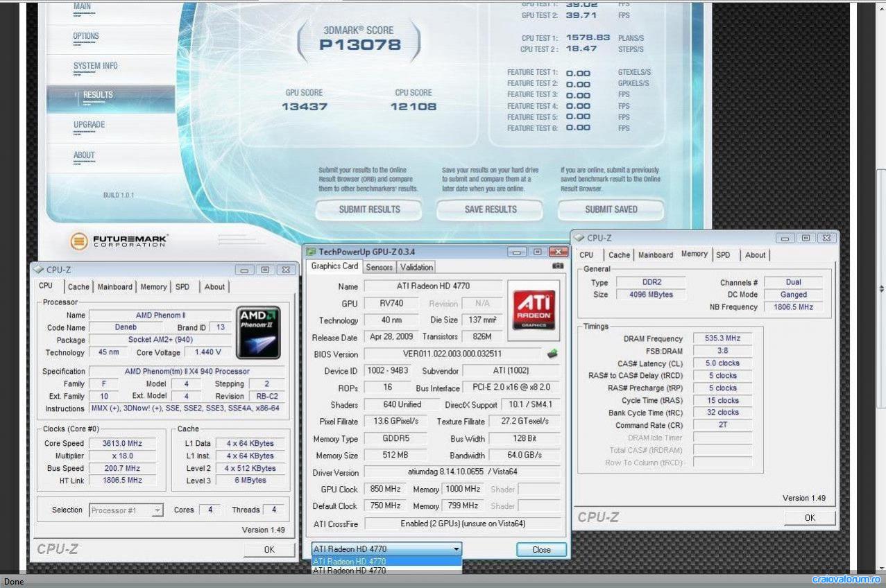886x588 pixels.
Task: Click the SUBMIT RESULTS button
Action: coord(369,209)
